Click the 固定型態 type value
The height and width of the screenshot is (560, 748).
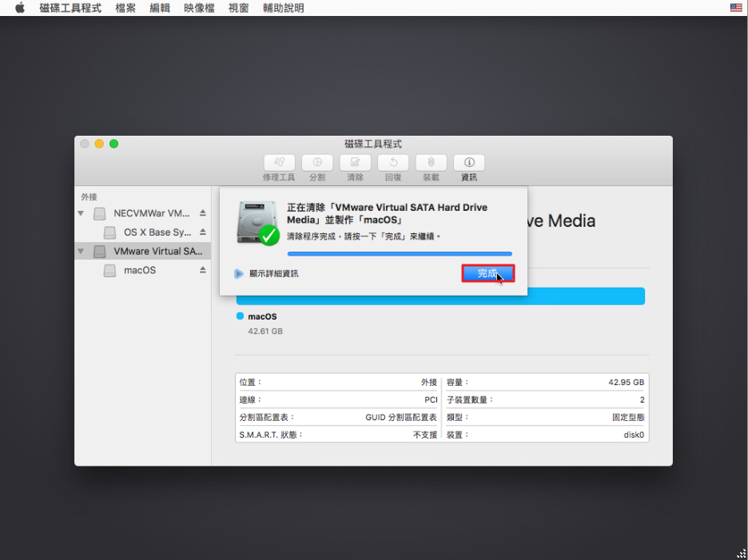click(628, 417)
